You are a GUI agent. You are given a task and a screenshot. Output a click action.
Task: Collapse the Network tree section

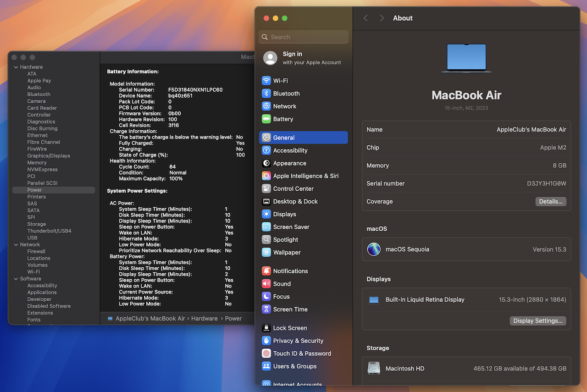16,245
